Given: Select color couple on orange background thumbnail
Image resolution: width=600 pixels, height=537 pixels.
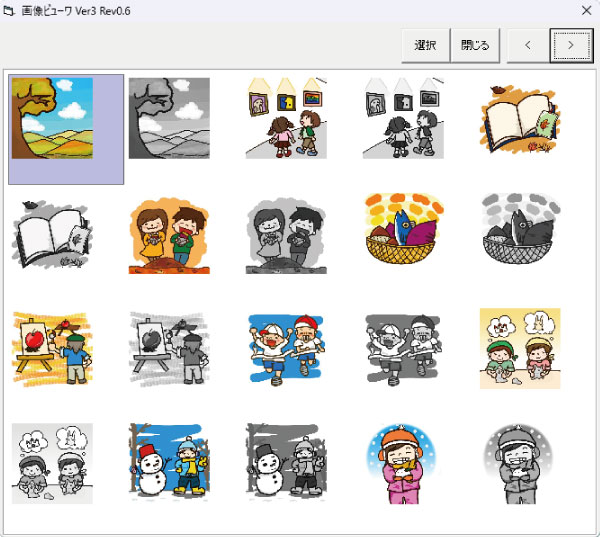Looking at the screenshot, I should click(x=169, y=233).
